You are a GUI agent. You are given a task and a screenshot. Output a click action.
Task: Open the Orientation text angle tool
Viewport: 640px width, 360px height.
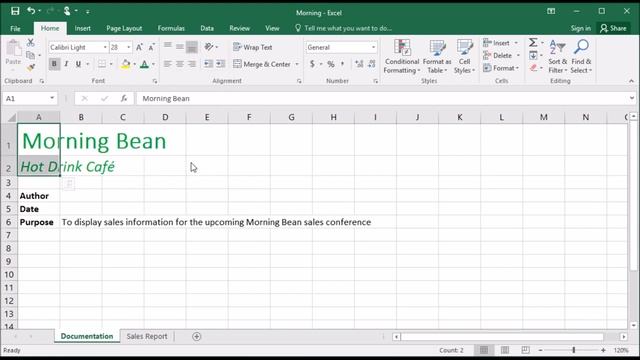point(210,47)
